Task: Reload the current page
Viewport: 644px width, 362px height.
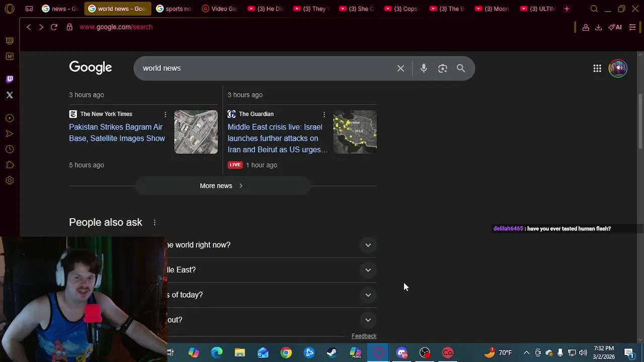Action: coord(54,27)
